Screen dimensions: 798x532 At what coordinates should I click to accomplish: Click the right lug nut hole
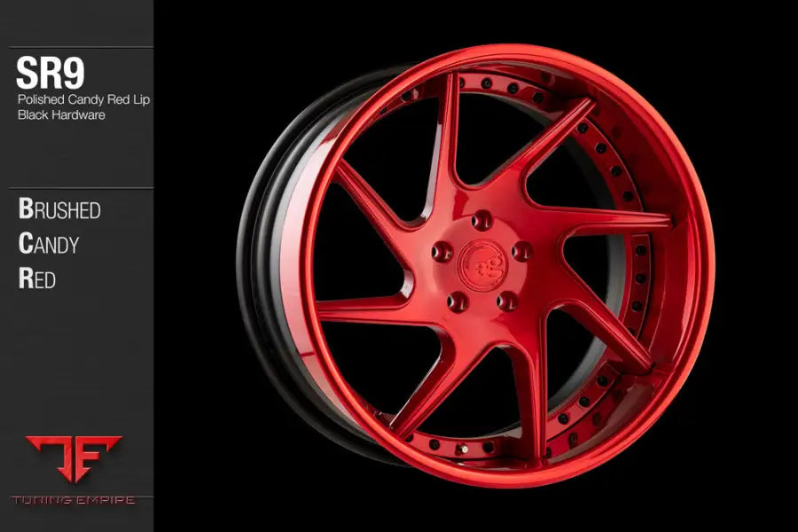[521, 251]
